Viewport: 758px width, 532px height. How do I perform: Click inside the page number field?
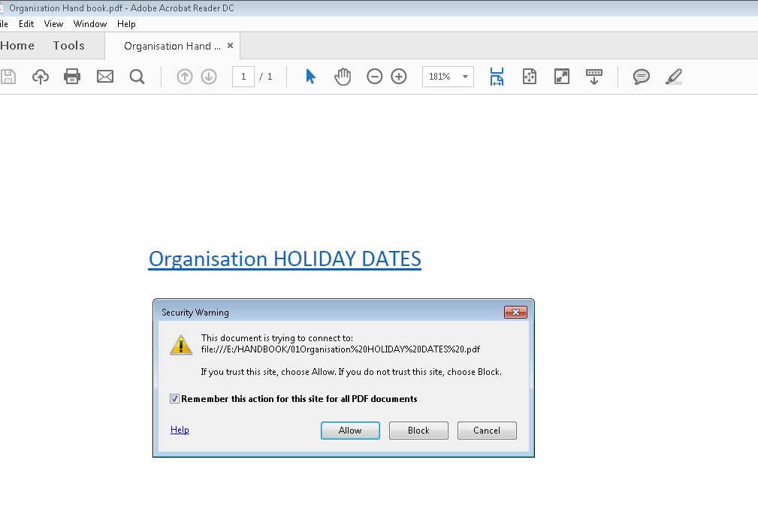pyautogui.click(x=243, y=76)
